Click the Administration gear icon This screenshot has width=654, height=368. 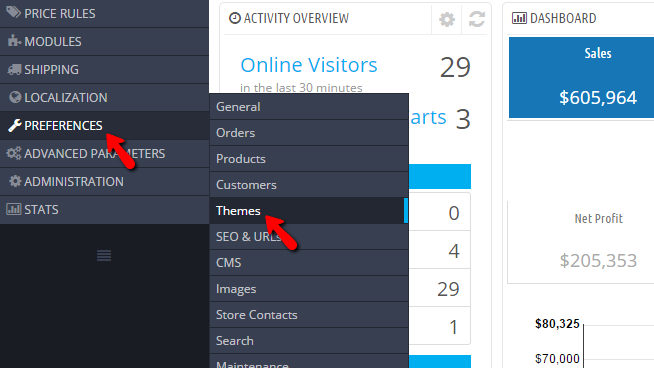pyautogui.click(x=15, y=181)
